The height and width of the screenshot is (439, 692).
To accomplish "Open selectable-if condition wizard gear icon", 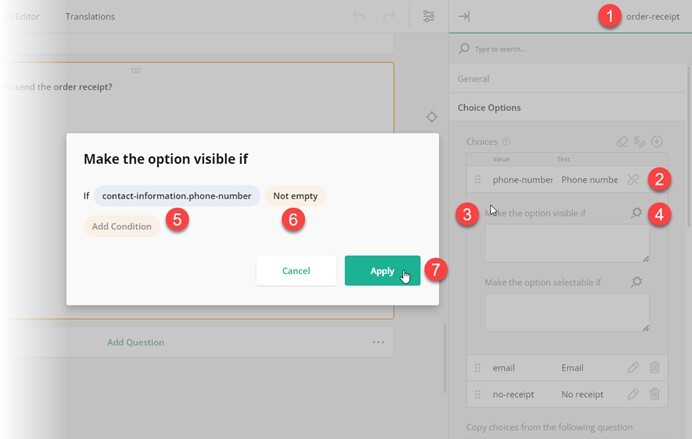I will [x=636, y=281].
